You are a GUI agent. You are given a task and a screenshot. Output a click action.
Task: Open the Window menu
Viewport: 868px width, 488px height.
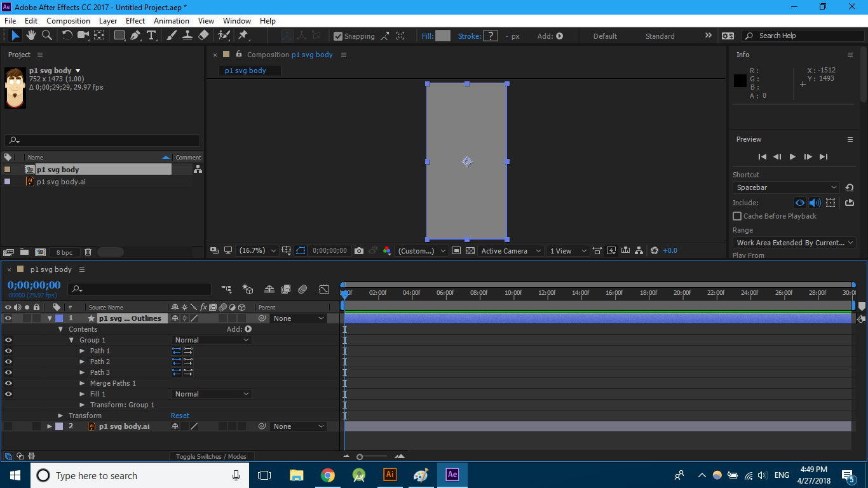click(x=237, y=21)
